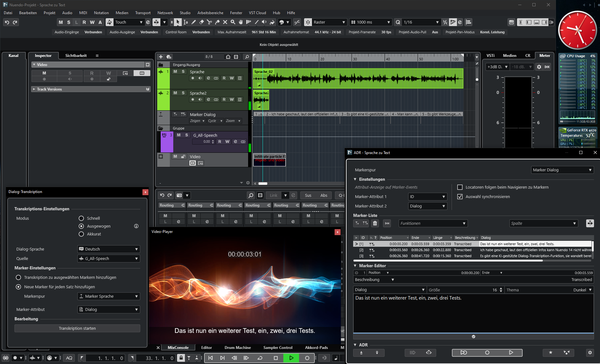
Task: Select the Akkurat transcription mode
Action: click(x=81, y=234)
